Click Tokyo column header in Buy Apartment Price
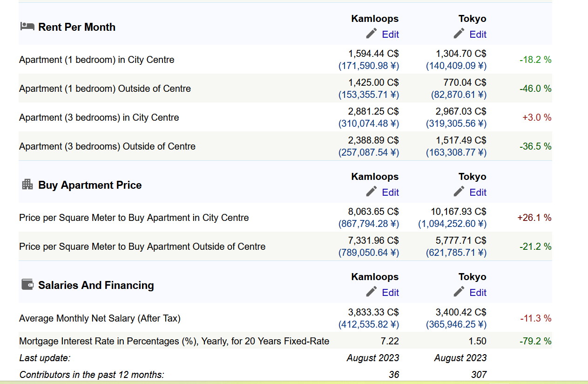This screenshot has width=588, height=384. [472, 177]
